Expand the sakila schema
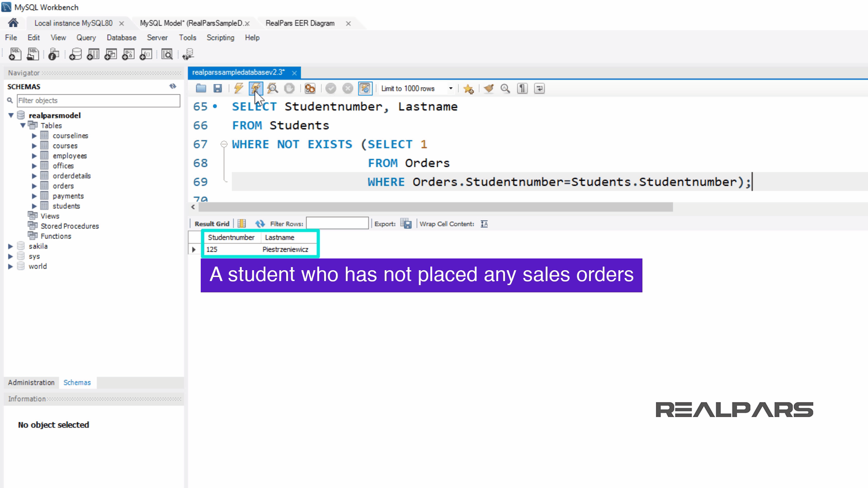868x488 pixels. tap(10, 246)
